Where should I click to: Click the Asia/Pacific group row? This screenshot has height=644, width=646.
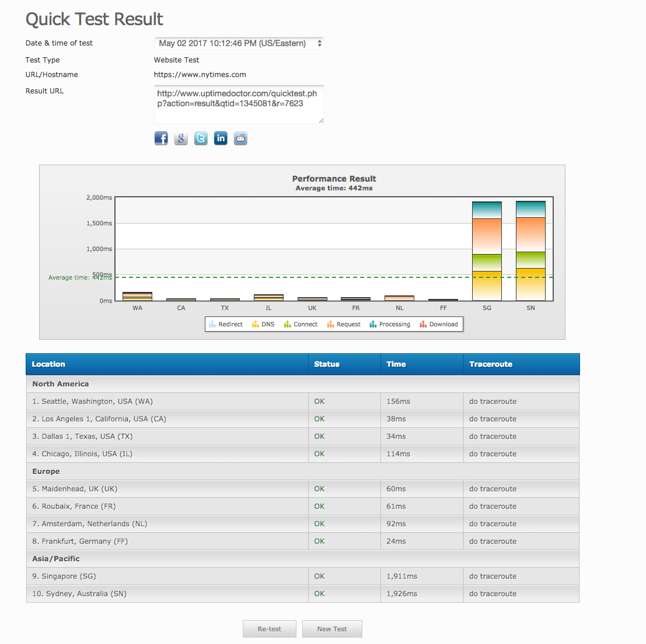(x=303, y=559)
